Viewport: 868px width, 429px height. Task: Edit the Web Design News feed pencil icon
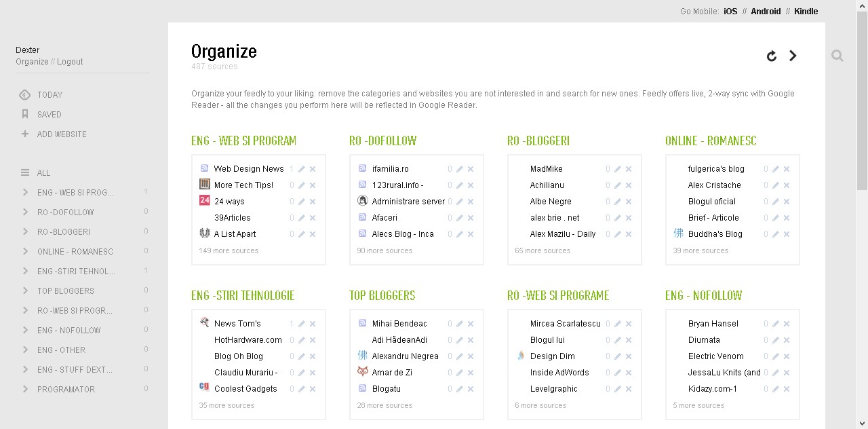302,169
